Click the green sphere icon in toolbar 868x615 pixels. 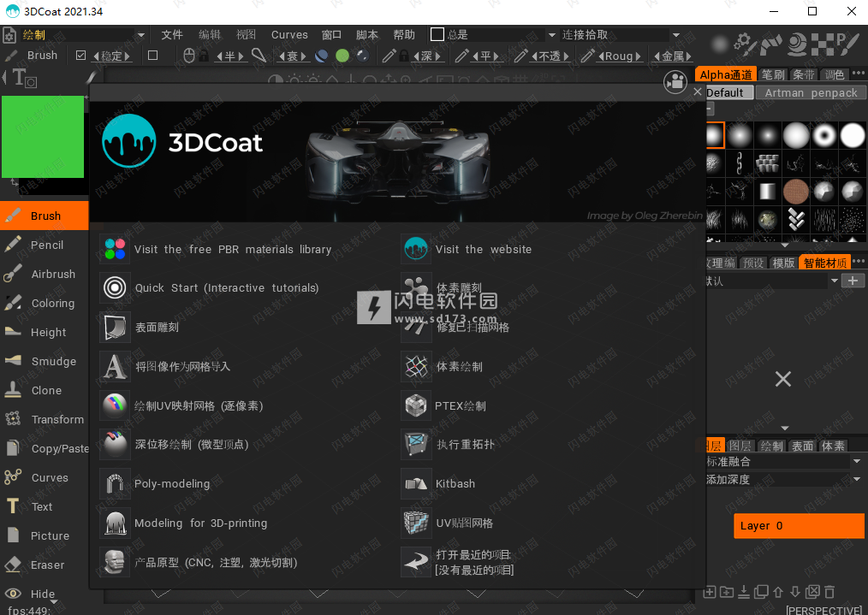[x=342, y=56]
